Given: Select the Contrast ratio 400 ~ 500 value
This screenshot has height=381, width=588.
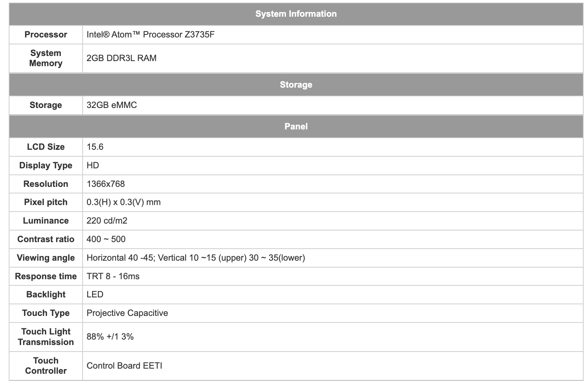Looking at the screenshot, I should pos(106,239).
